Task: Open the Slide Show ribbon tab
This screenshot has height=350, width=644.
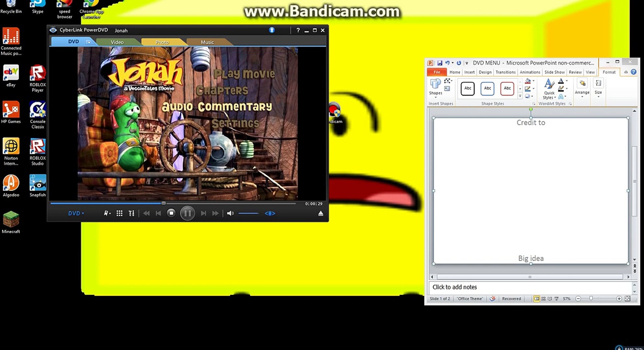Action: tap(555, 72)
